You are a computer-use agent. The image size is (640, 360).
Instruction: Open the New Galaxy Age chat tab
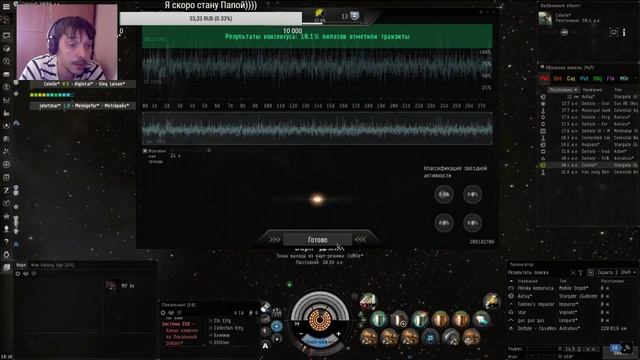(52, 265)
